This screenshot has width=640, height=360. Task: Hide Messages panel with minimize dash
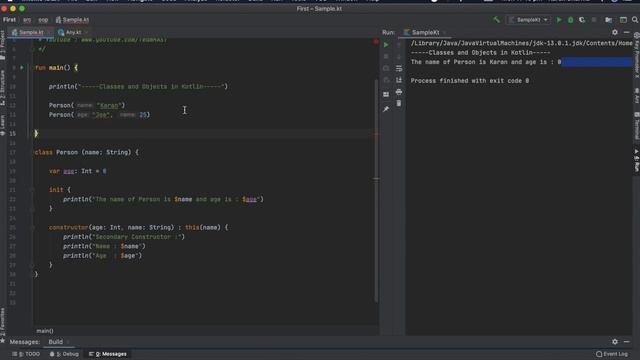627,342
